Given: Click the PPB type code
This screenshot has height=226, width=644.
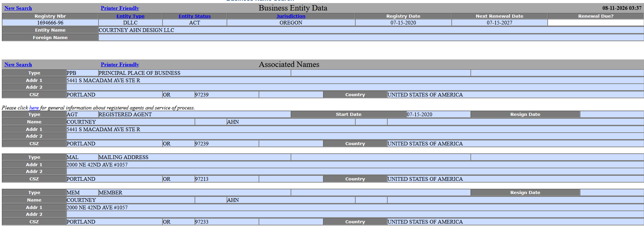Looking at the screenshot, I should [x=72, y=73].
